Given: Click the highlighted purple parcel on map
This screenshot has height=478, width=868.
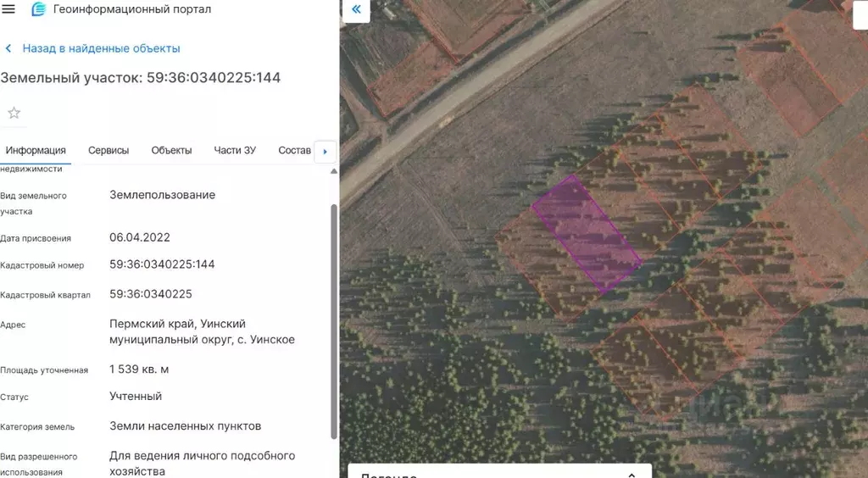Looking at the screenshot, I should pos(587,235).
